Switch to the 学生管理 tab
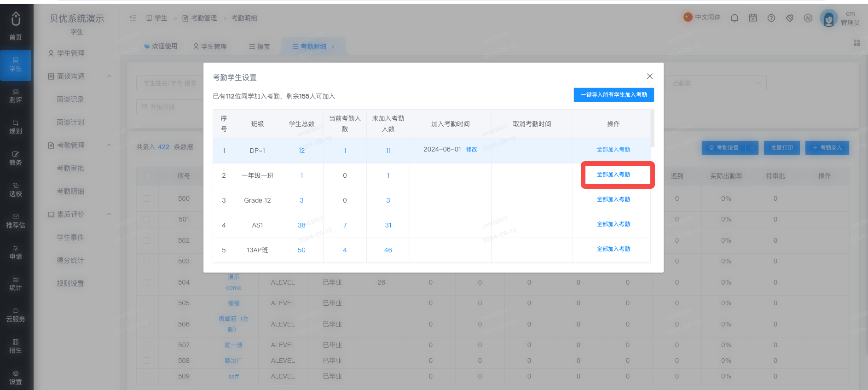 (210, 47)
